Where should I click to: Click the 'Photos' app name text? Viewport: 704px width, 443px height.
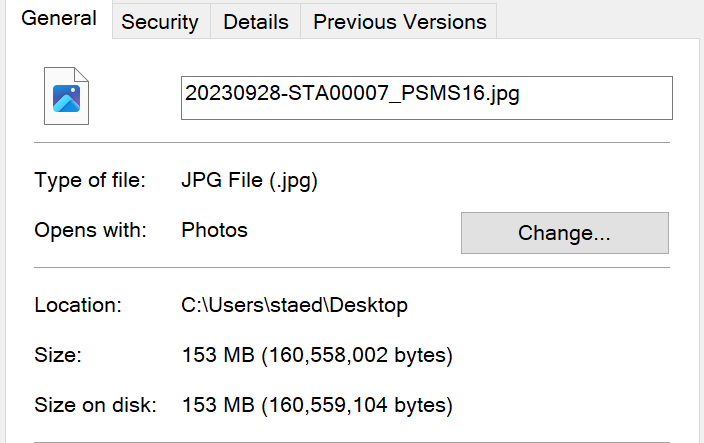coord(214,230)
